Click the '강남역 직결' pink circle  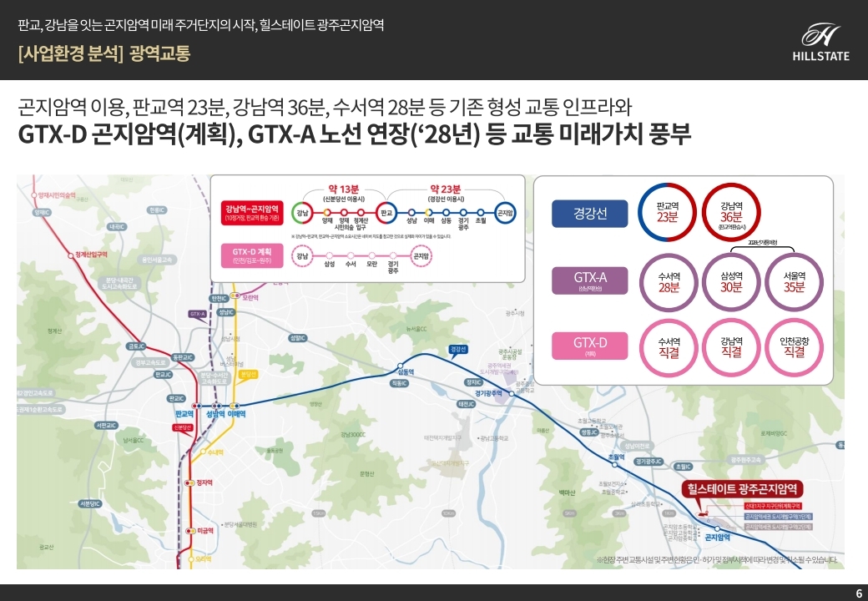[731, 348]
